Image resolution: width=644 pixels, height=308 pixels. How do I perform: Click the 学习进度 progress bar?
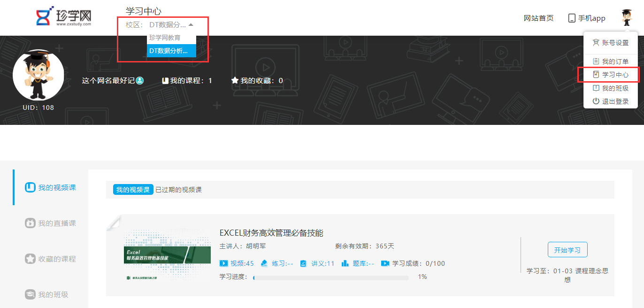[x=330, y=277]
